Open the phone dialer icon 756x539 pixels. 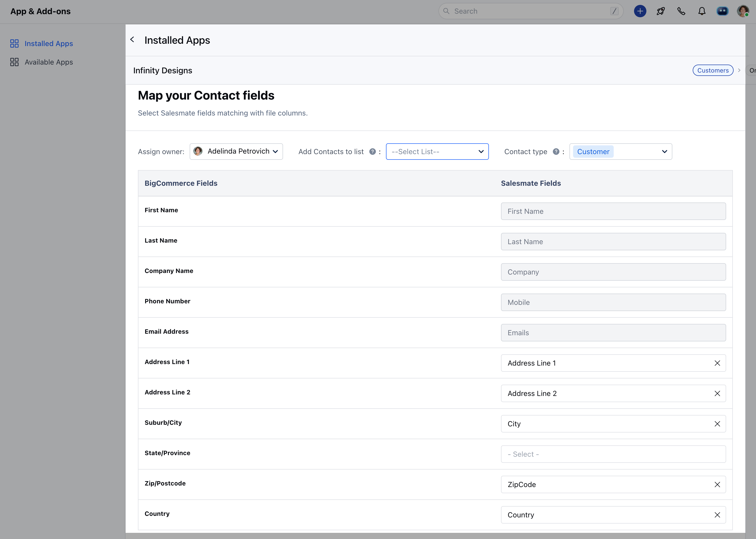pyautogui.click(x=681, y=11)
